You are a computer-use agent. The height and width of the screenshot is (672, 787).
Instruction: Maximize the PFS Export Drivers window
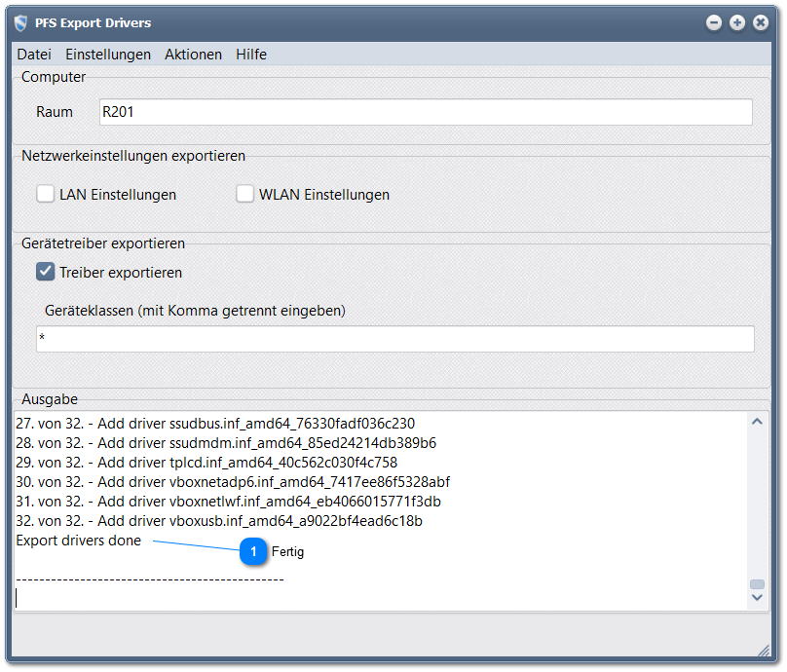pyautogui.click(x=737, y=22)
